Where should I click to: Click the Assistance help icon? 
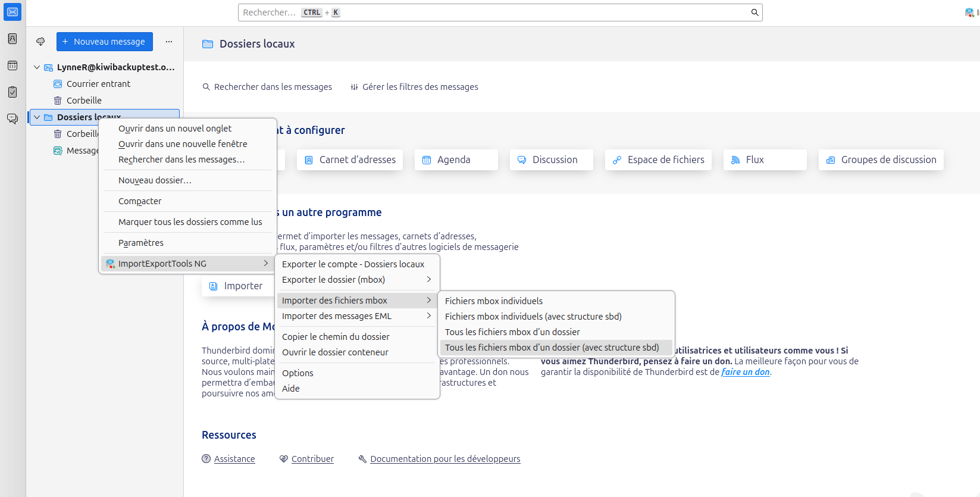click(x=206, y=459)
